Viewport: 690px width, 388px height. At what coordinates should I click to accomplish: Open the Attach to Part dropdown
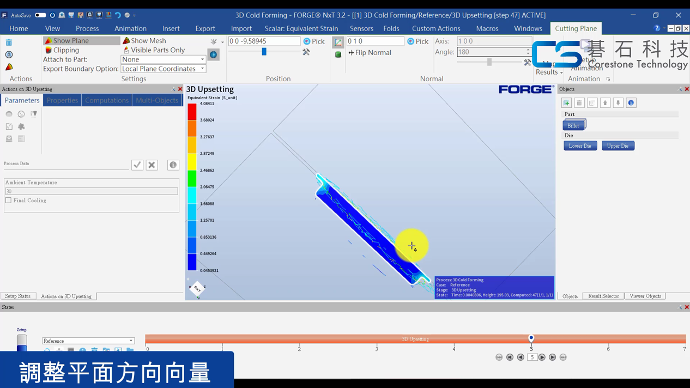click(163, 59)
